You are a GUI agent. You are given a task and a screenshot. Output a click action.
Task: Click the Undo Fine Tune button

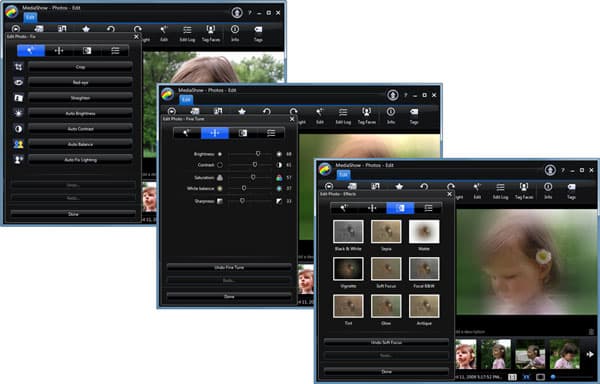click(x=229, y=267)
